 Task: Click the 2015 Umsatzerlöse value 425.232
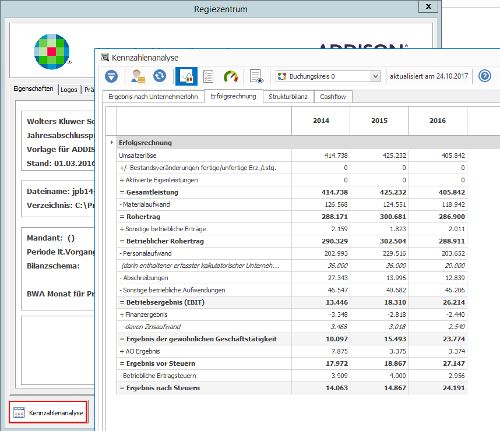click(394, 155)
